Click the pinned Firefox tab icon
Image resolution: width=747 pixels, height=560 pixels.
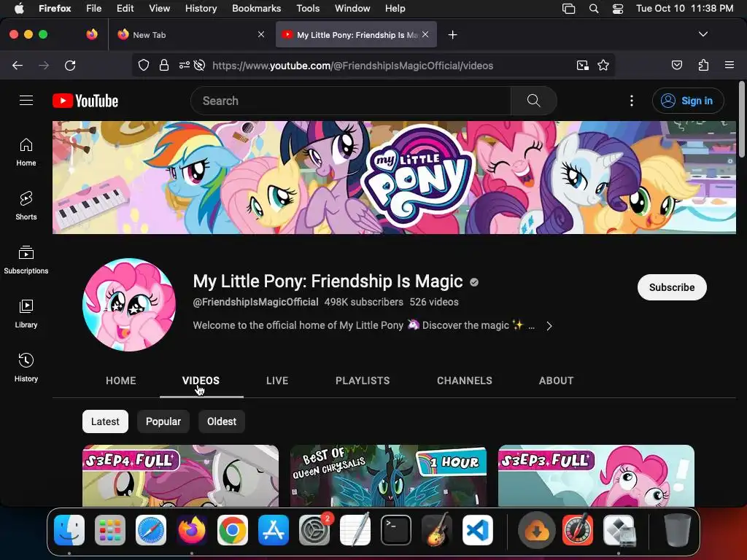[x=92, y=34]
